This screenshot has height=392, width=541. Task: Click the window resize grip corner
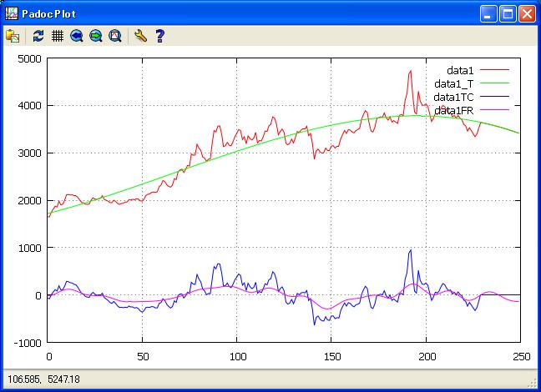pos(533,383)
